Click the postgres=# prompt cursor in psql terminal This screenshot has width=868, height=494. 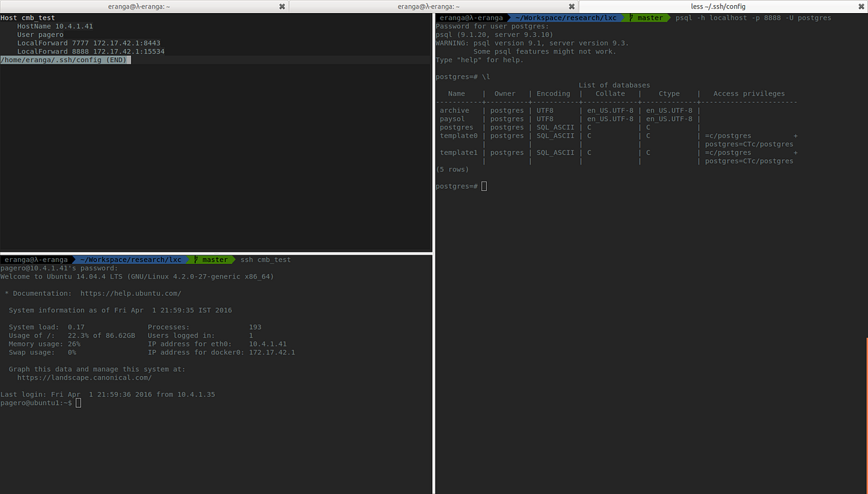pyautogui.click(x=483, y=186)
